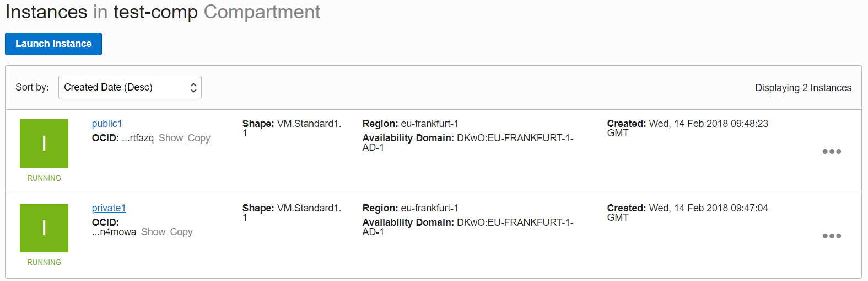
Task: Click the Created timestamp 09:48:23 for public1
Action: click(688, 128)
